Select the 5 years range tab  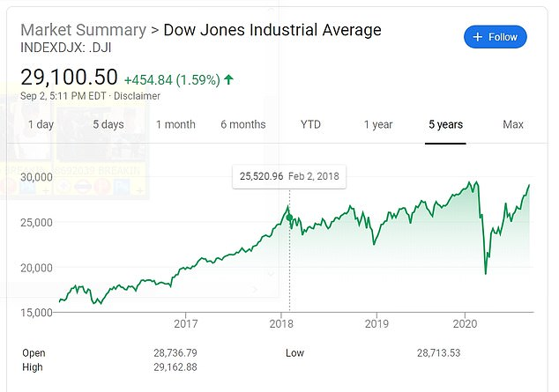445,124
